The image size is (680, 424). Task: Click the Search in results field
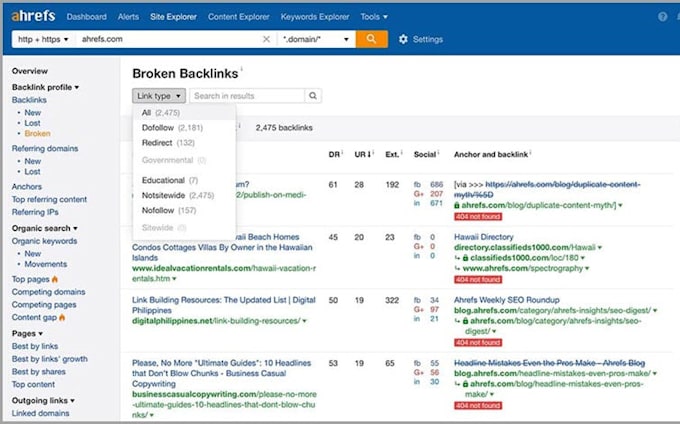pos(247,95)
